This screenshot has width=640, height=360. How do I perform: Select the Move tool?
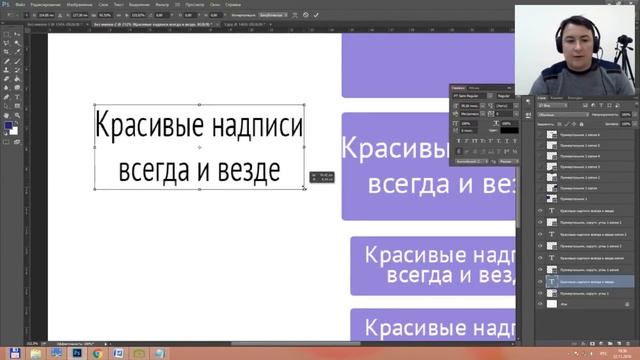[17, 34]
